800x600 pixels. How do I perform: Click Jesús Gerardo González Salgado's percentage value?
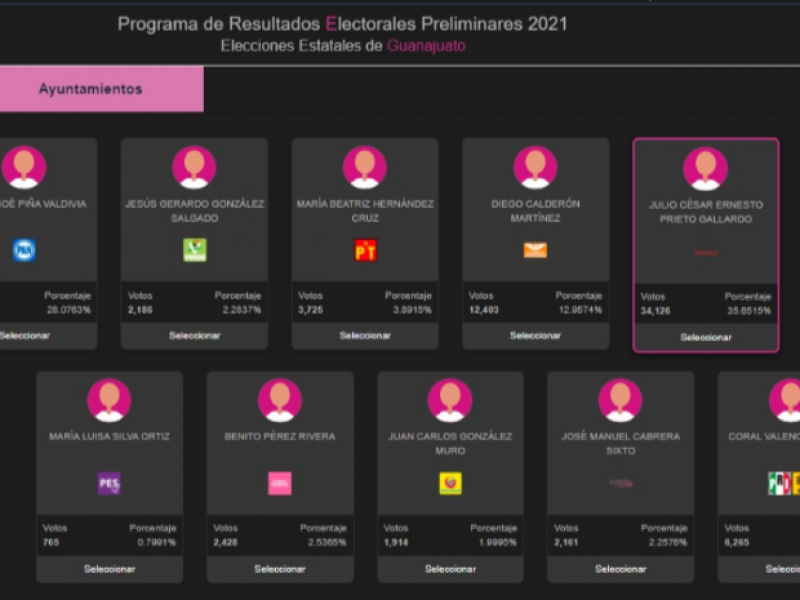click(241, 310)
